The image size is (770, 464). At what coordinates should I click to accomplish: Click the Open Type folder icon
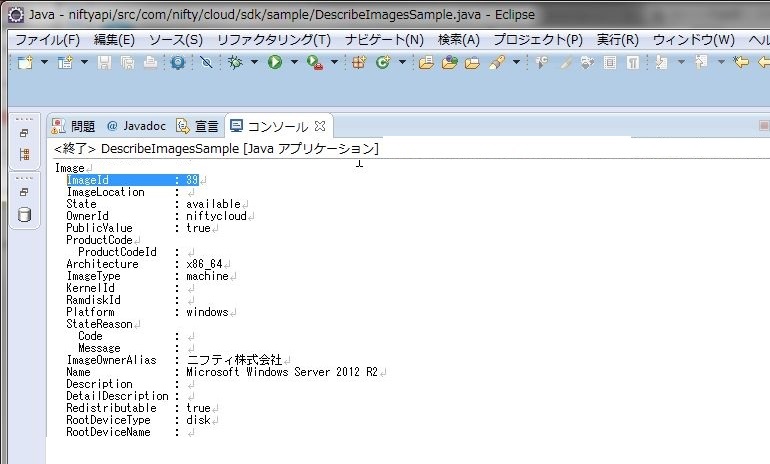[426, 62]
